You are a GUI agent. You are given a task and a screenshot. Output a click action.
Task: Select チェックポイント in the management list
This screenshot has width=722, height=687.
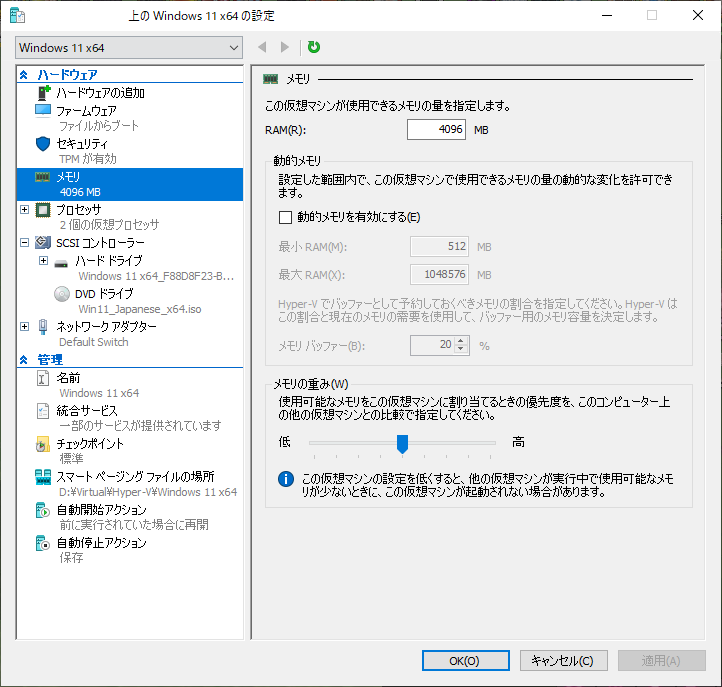(x=90, y=444)
